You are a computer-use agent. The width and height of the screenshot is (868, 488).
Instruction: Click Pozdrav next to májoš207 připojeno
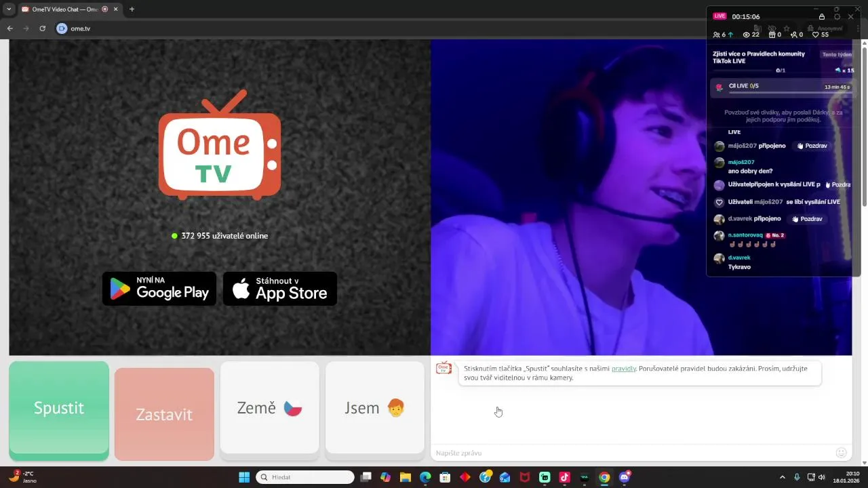[812, 146]
